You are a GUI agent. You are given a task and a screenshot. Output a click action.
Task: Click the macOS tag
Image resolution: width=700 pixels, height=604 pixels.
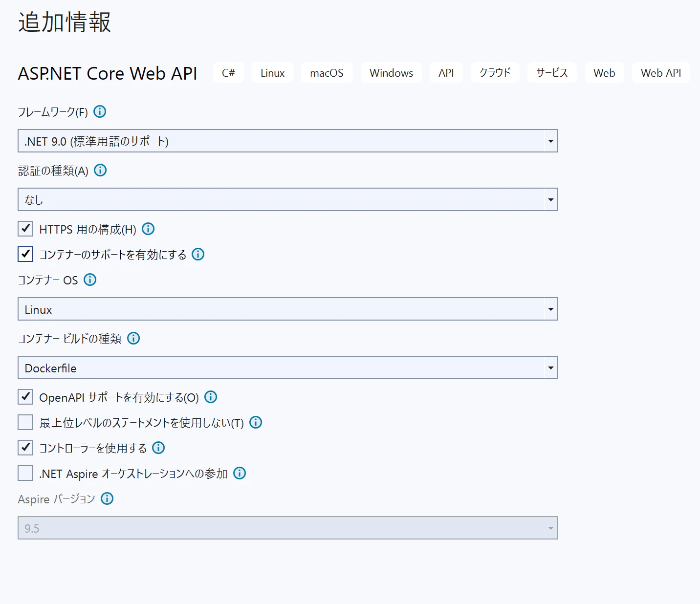(x=327, y=73)
